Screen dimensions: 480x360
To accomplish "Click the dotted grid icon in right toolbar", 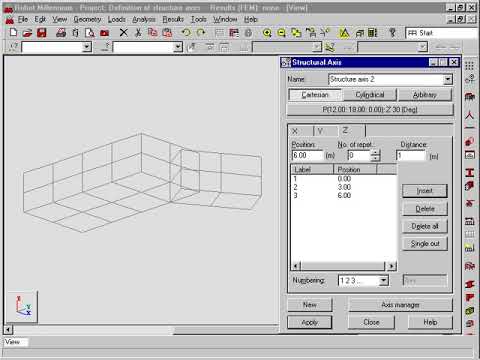I will click(x=469, y=66).
